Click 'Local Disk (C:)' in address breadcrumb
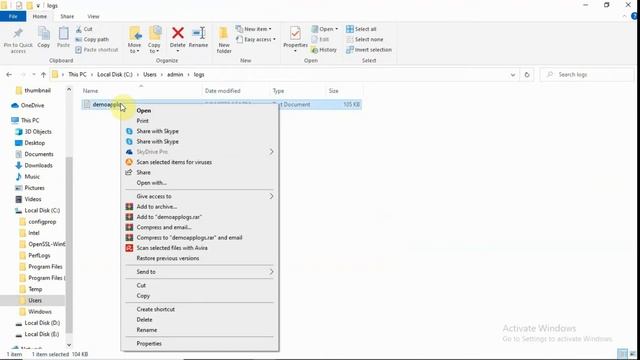Viewport: 640px width, 360px height. point(115,75)
